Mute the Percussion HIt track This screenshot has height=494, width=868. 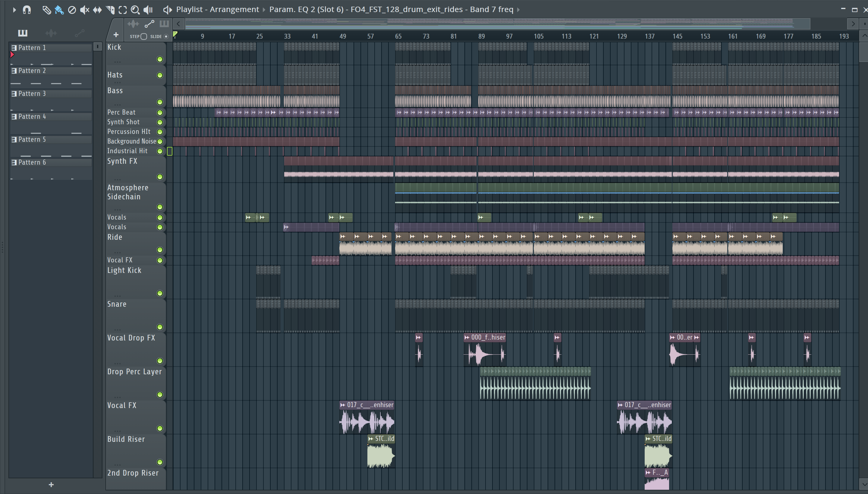click(160, 131)
